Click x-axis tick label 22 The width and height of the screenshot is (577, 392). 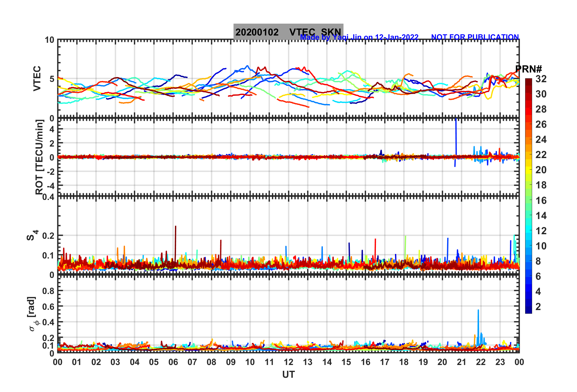tap(481, 362)
